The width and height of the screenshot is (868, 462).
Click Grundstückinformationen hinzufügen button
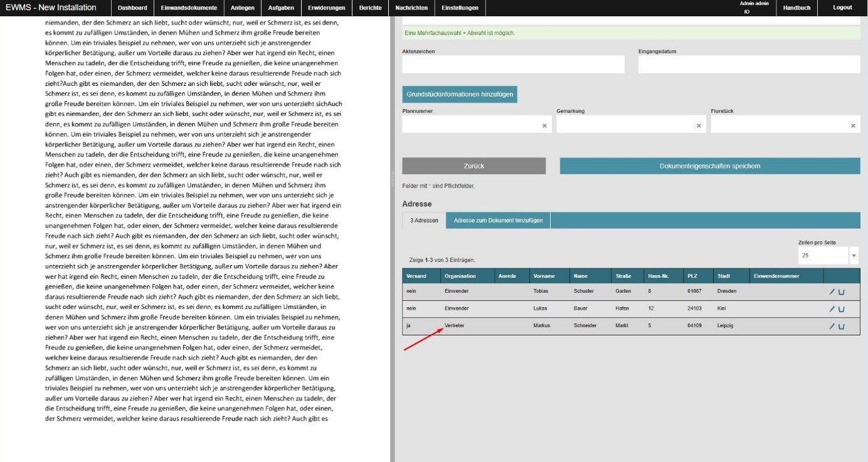click(x=460, y=95)
